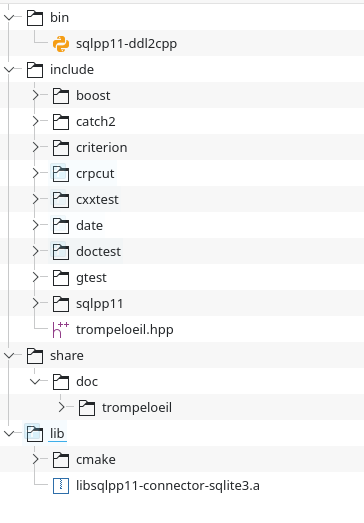364x523 pixels.
Task: Click the cmake folder icon
Action: 61,460
